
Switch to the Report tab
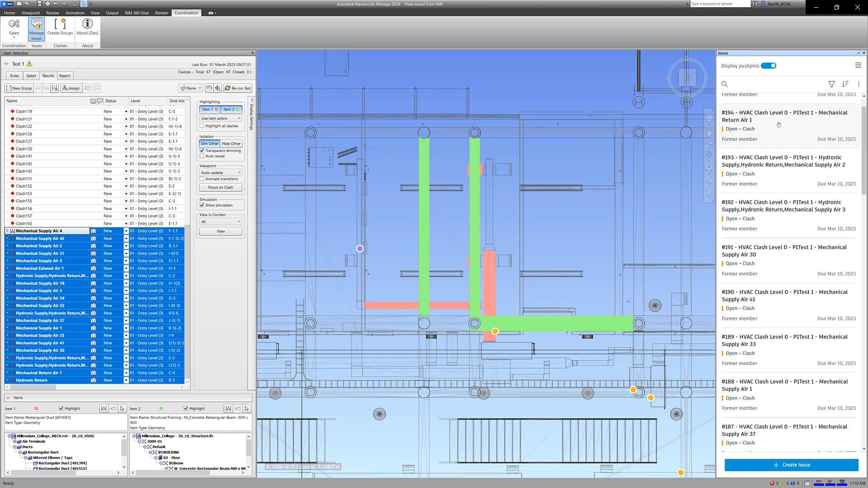pos(65,76)
